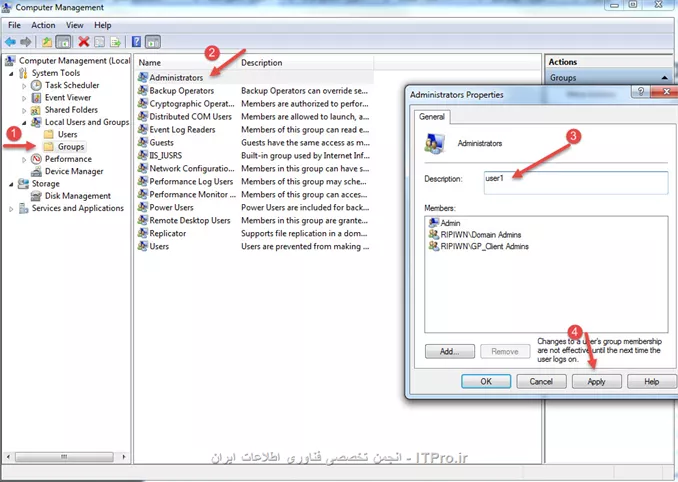
Task: Click the Help button beside Apply
Action: [x=651, y=381]
